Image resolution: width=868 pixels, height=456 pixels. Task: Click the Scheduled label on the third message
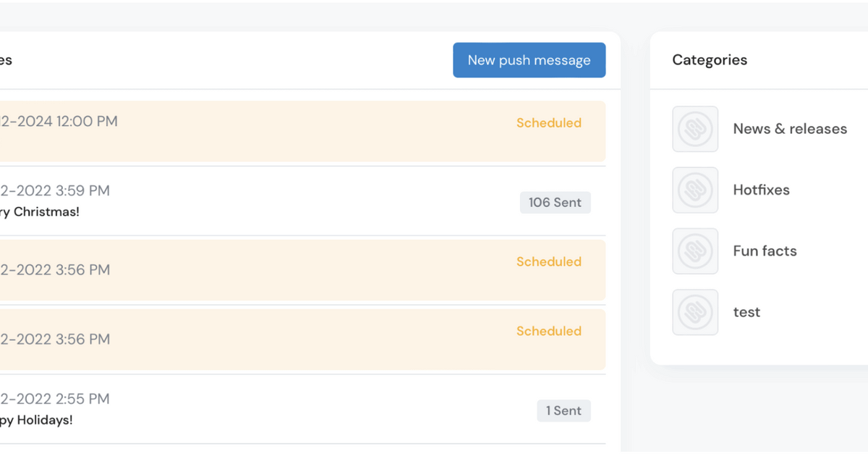pos(549,261)
